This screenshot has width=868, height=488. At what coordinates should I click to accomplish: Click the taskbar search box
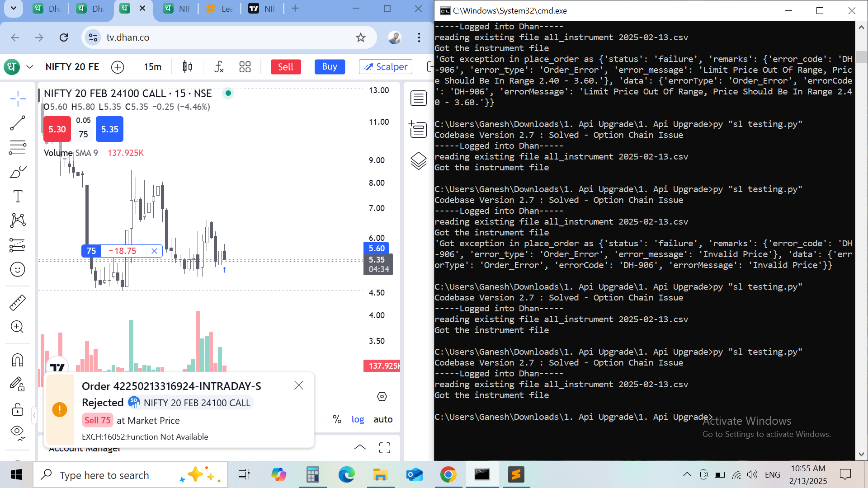click(x=130, y=475)
